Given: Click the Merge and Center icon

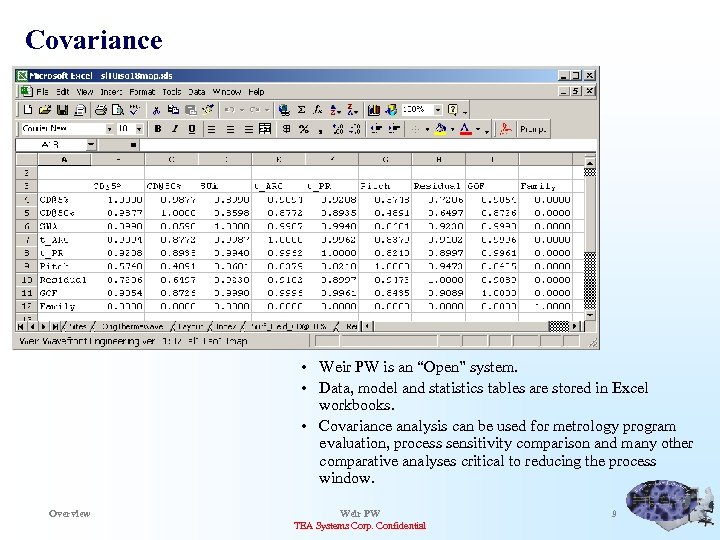Looking at the screenshot, I should tap(265, 129).
